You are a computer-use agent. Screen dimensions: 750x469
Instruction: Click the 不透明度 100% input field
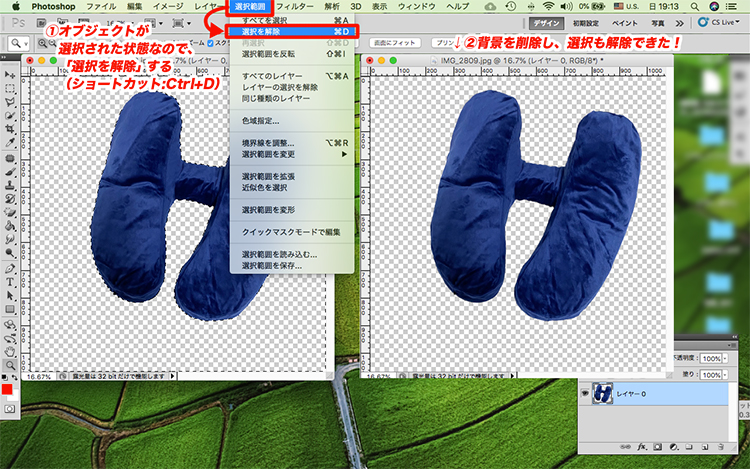click(711, 358)
